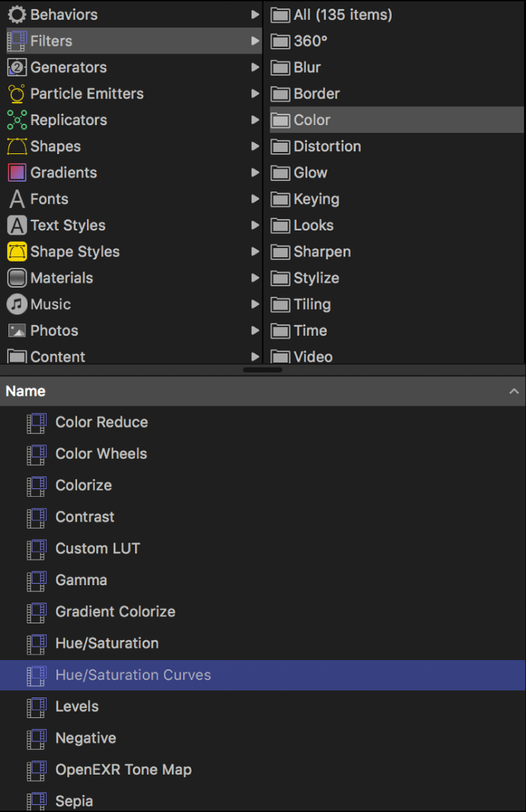
Task: Toggle Name column sort order chevron
Action: 513,392
